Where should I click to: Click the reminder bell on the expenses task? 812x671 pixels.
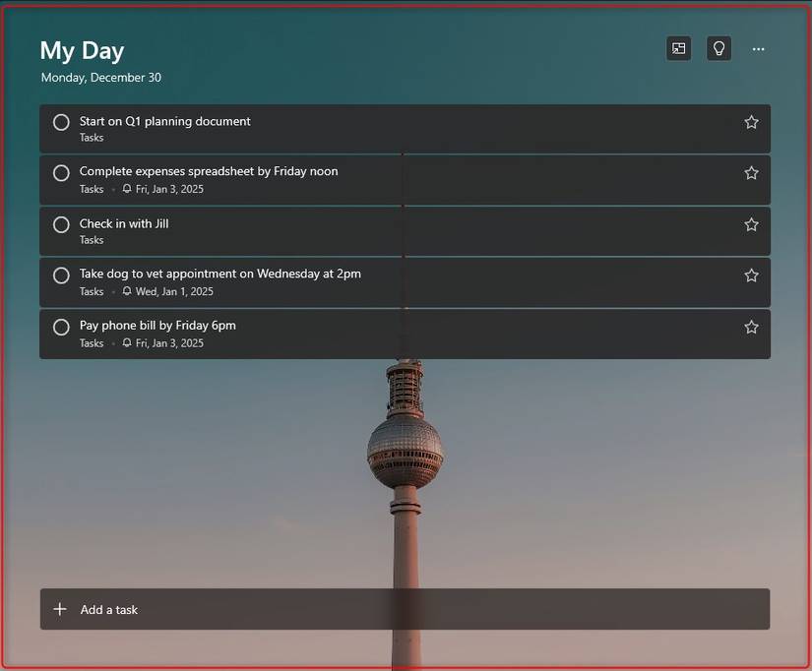[x=127, y=189]
